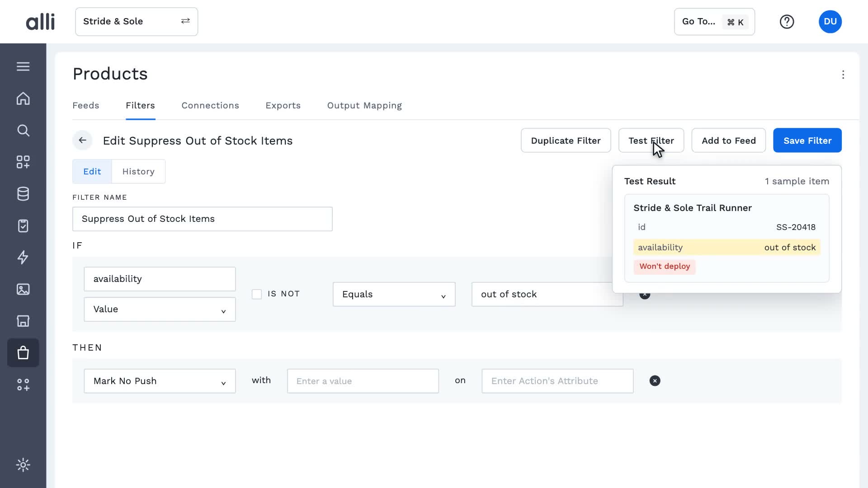Click the Duplicate Filter button
Image resolution: width=868 pixels, height=488 pixels.
pos(566,141)
